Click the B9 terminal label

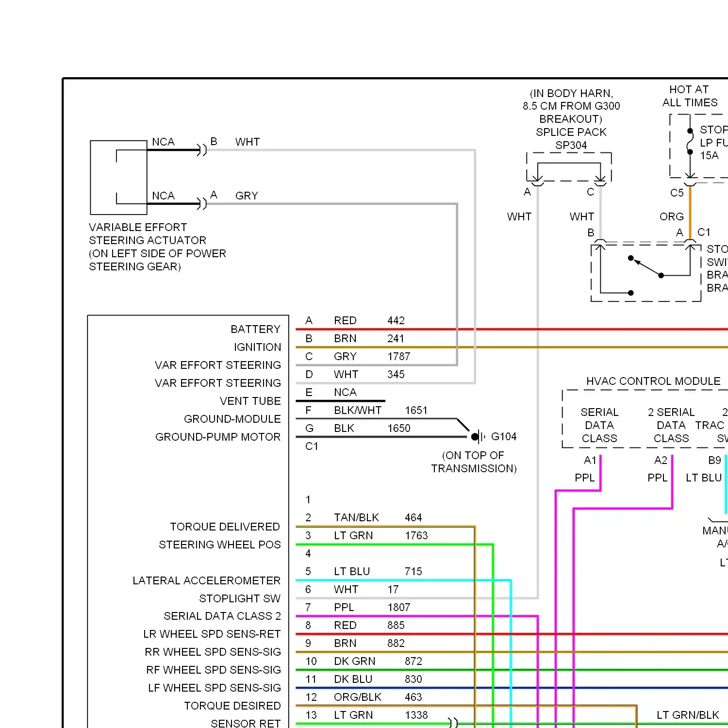pyautogui.click(x=714, y=460)
